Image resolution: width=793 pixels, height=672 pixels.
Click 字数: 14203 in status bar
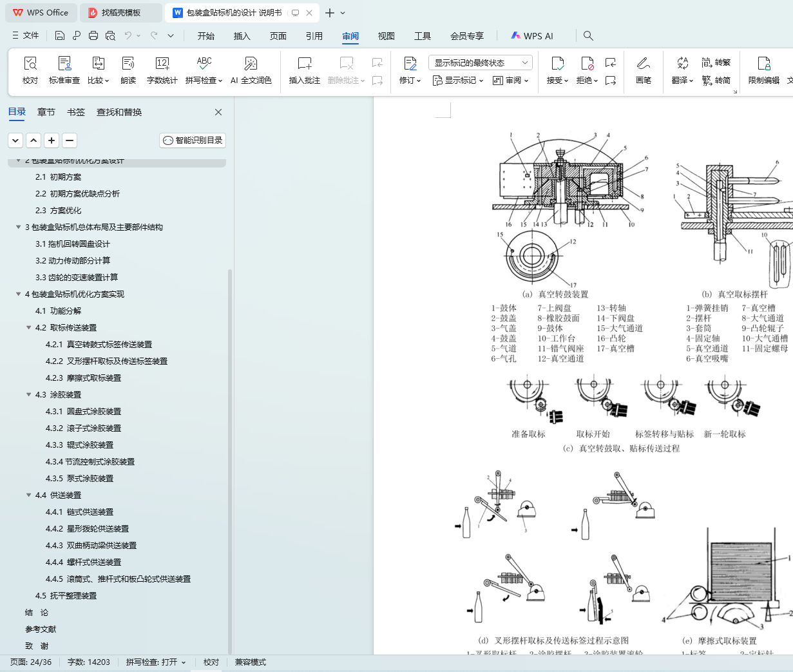coord(89,662)
